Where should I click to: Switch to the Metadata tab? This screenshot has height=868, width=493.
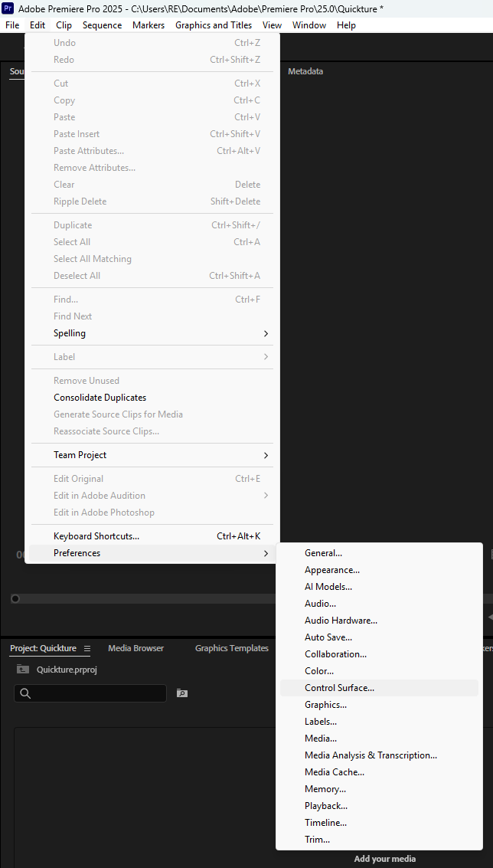click(x=305, y=71)
